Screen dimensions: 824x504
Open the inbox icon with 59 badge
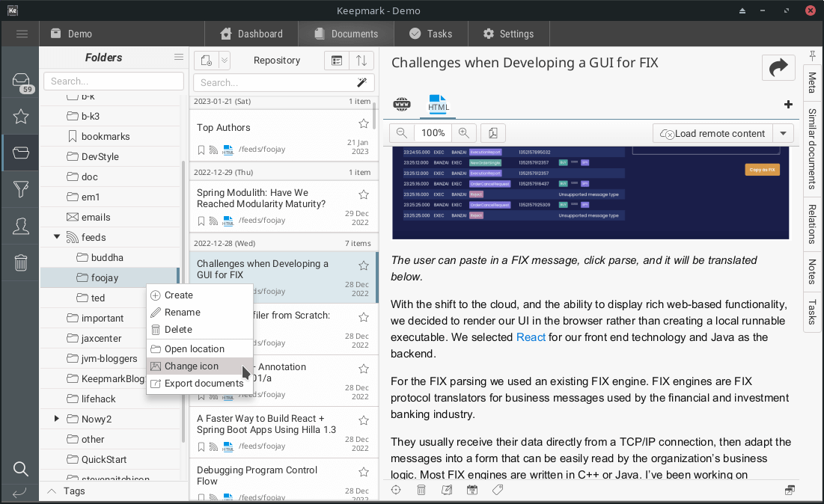[21, 82]
